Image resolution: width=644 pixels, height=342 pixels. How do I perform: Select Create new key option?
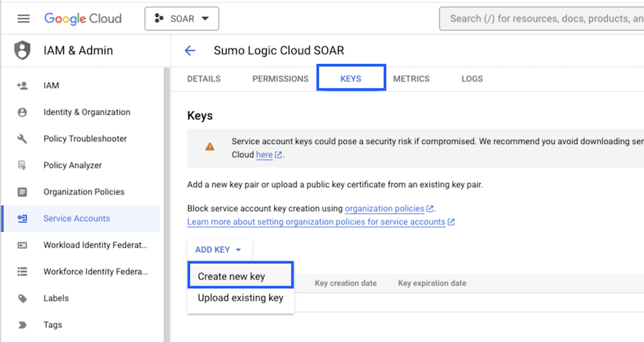(x=231, y=277)
